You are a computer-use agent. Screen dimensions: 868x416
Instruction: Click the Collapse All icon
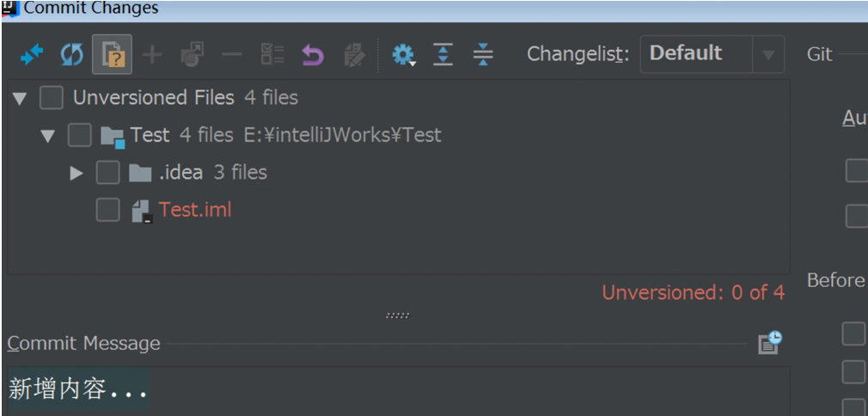pos(483,54)
